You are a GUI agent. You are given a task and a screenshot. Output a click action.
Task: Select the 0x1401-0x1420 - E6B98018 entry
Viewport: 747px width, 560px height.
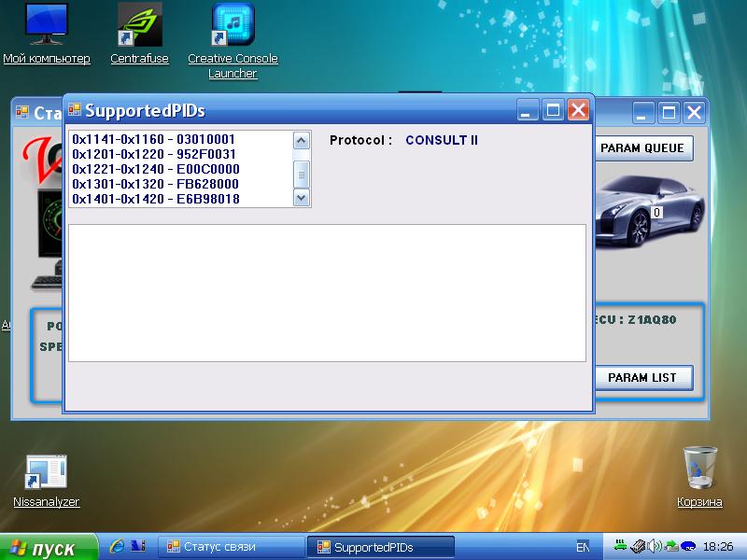[154, 199]
